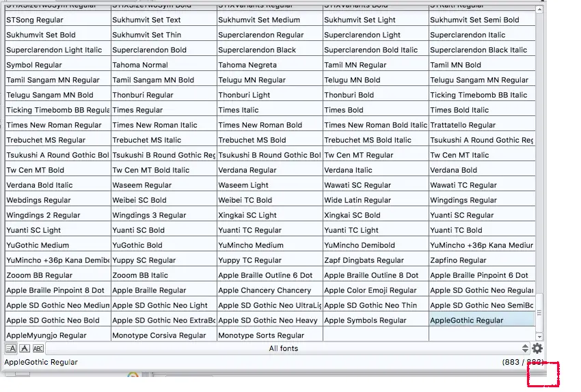Open the All fonts filter dropdown
This screenshot has width=581, height=392.
point(288,348)
